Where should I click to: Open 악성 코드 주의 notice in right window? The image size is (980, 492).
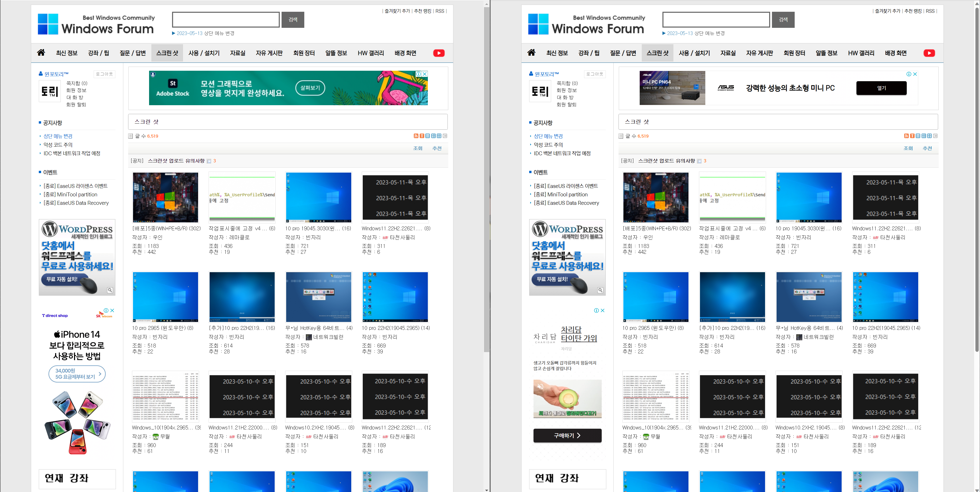tap(548, 145)
